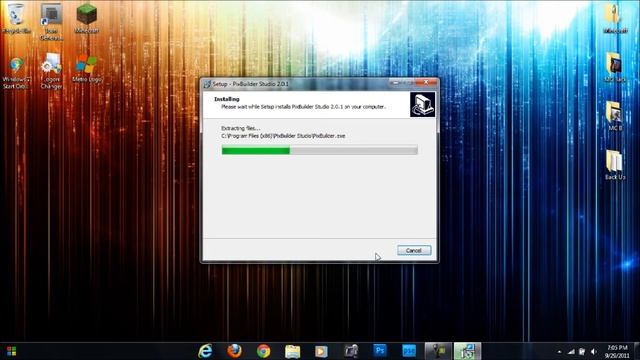Select the Back Up folder on desktop
The image size is (640, 360).
click(x=614, y=165)
